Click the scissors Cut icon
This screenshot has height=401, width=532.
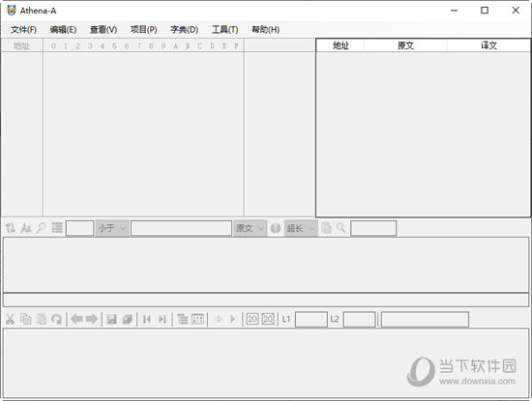[x=11, y=319]
